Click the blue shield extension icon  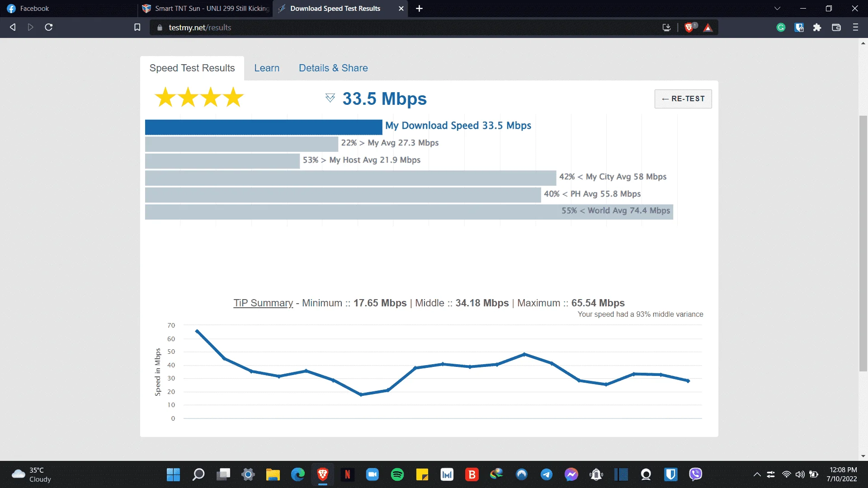point(799,28)
